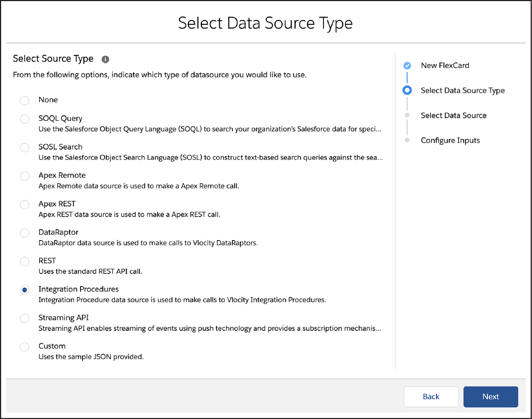
Task: Open the New FlexCard step
Action: tap(445, 65)
